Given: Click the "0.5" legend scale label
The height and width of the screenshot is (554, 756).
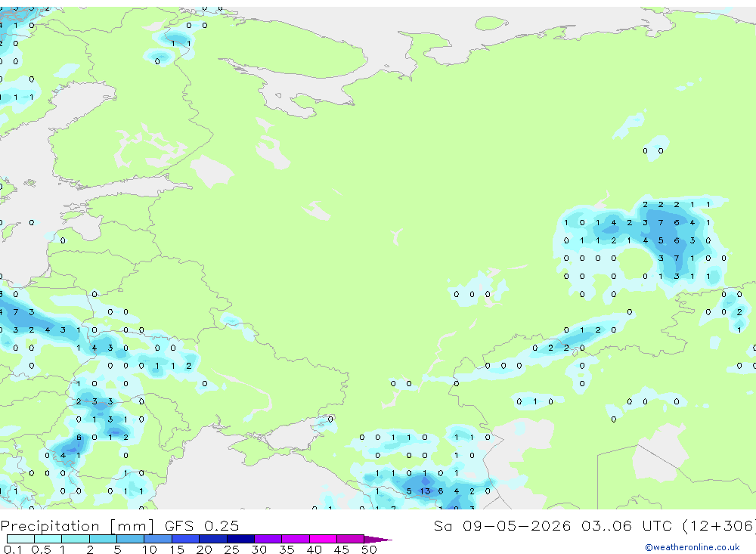Looking at the screenshot, I should tap(41, 549).
